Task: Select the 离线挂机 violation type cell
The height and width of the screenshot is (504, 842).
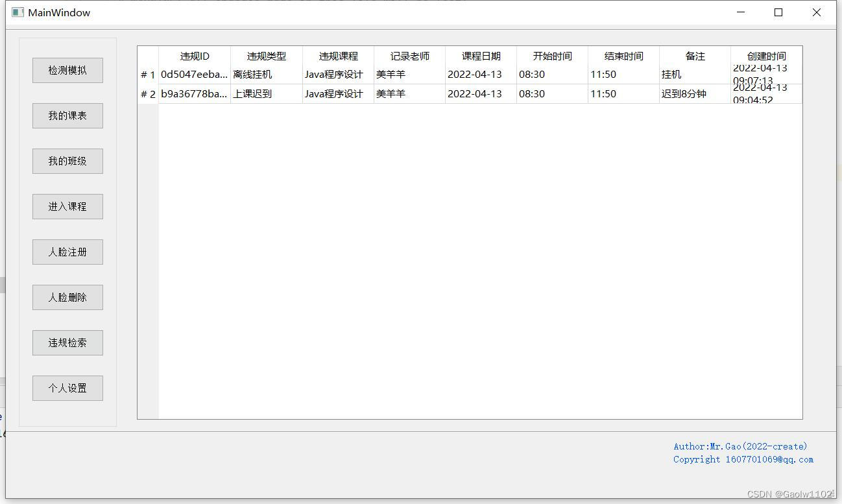Action: pos(267,75)
